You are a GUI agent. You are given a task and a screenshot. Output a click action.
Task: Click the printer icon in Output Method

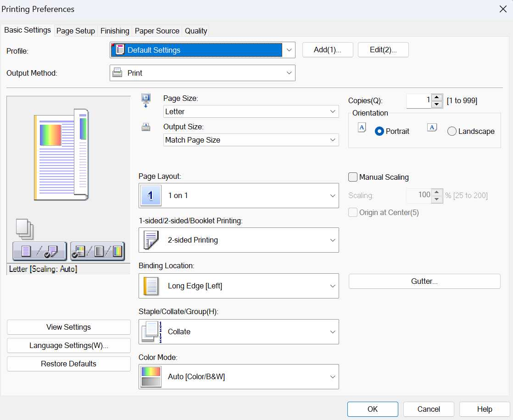point(117,73)
